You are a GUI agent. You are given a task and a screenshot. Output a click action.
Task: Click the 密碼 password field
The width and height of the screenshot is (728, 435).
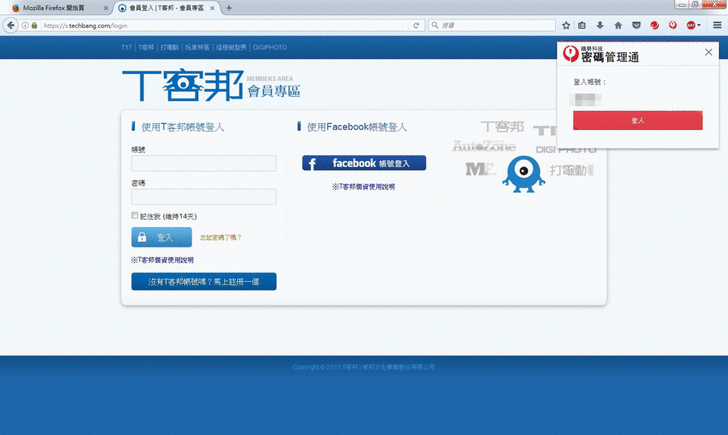point(204,197)
